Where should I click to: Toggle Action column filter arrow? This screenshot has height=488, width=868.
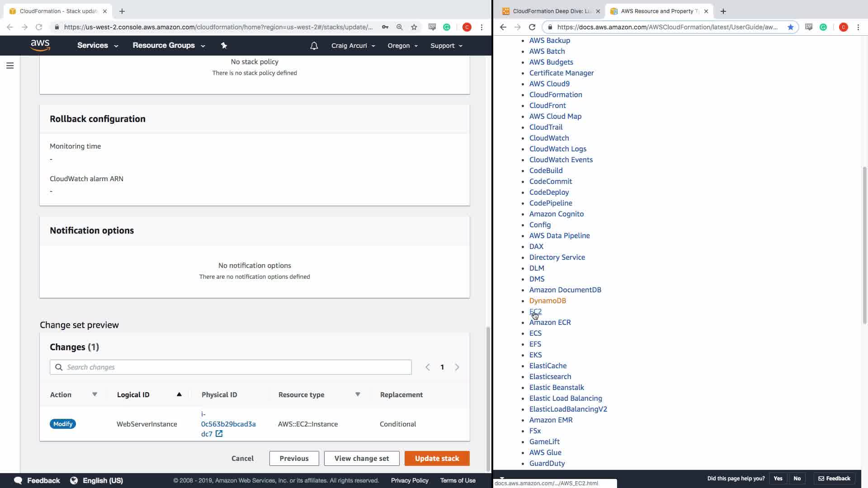[94, 394]
